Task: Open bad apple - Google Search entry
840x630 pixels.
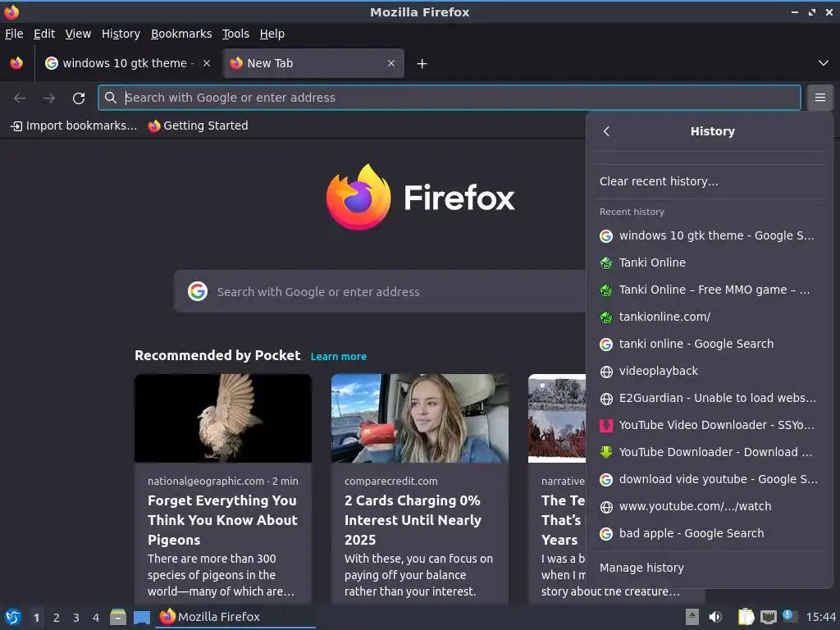Action: point(710,533)
